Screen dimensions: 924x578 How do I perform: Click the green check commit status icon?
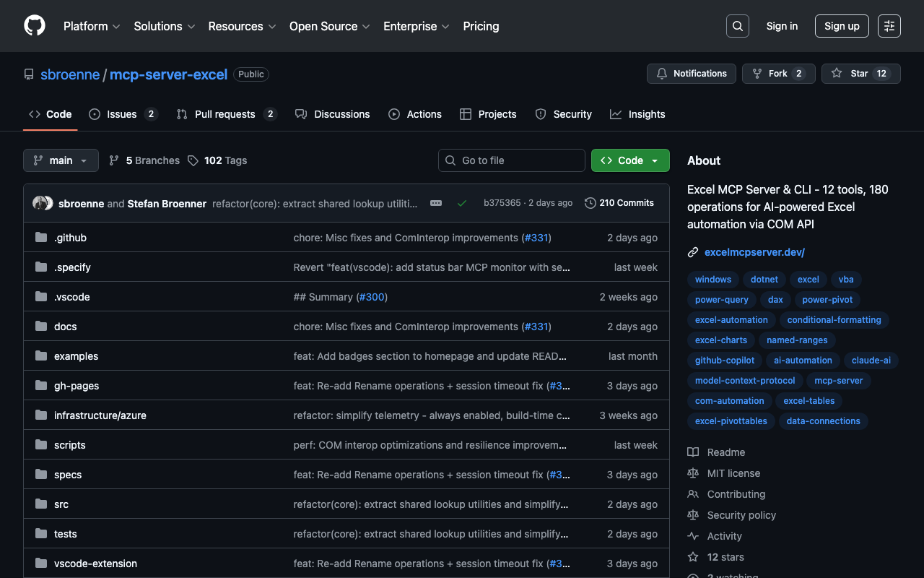pyautogui.click(x=462, y=203)
